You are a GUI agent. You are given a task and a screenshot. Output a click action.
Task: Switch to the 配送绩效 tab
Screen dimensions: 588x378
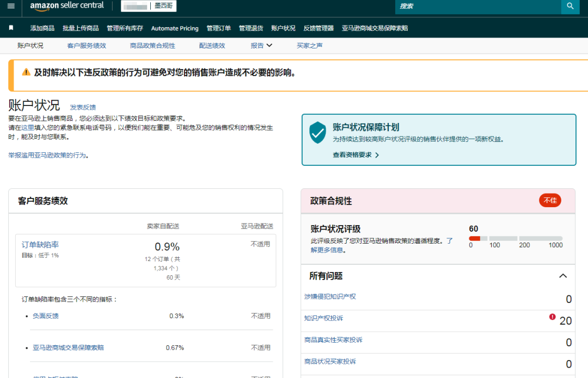tap(212, 46)
